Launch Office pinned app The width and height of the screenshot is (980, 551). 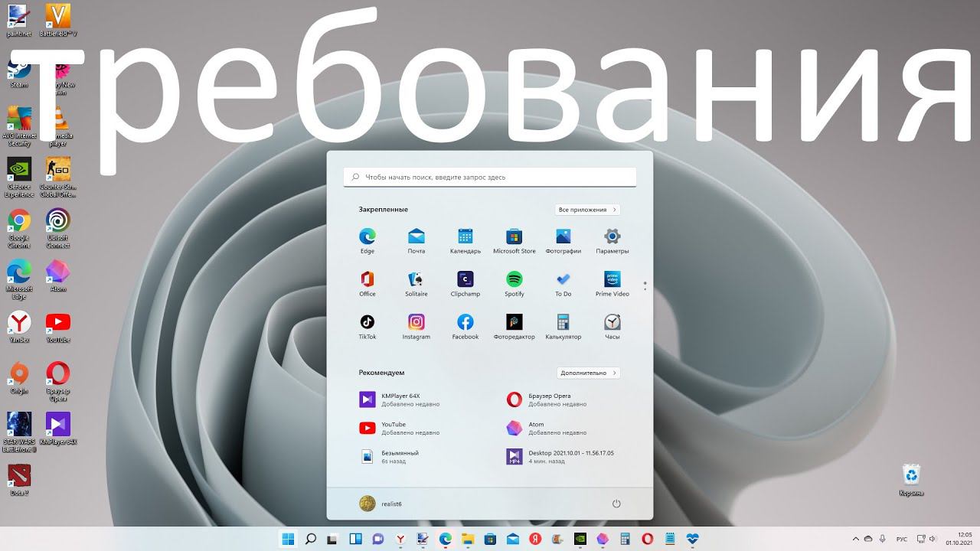tap(367, 283)
